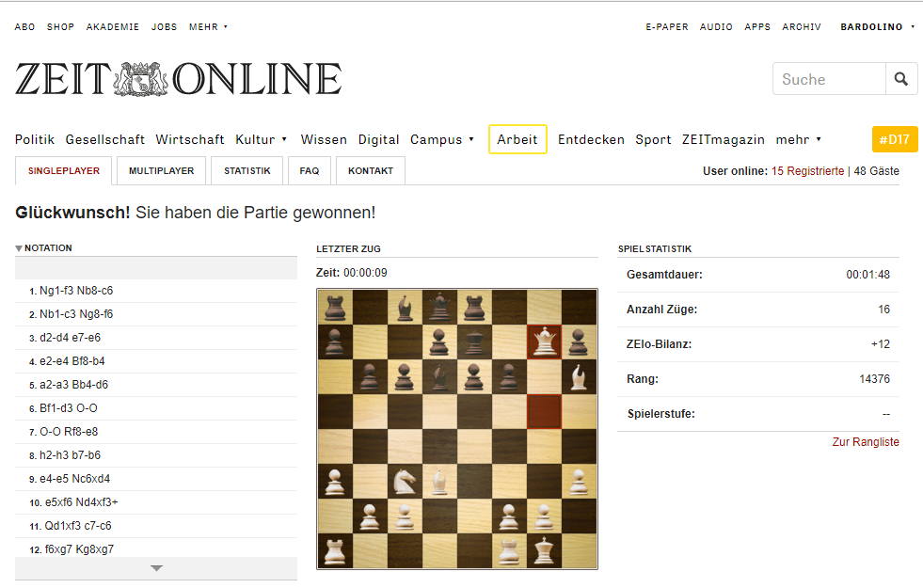Select the white king on g1

point(545,550)
